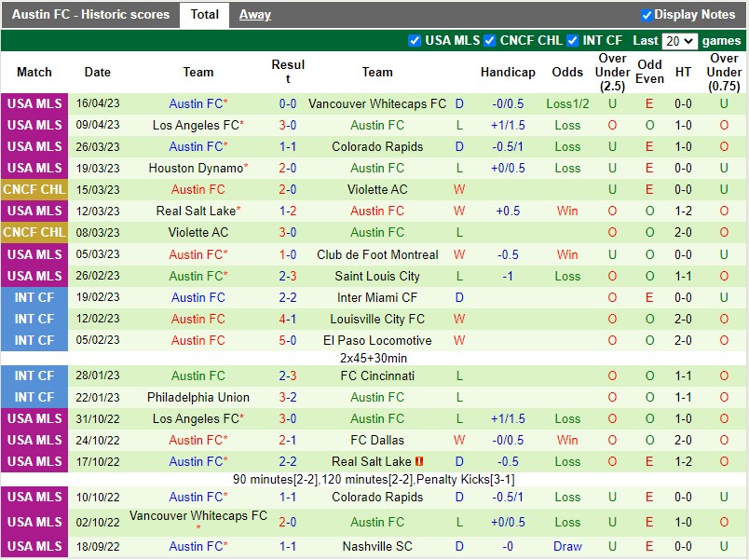
Task: Open the 2-1 result against FC Dallas
Action: click(288, 440)
